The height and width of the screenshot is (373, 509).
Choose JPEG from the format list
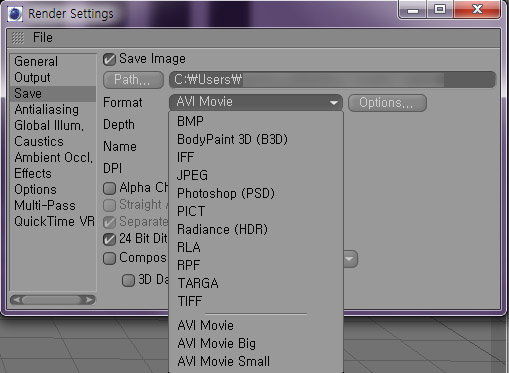click(256, 175)
